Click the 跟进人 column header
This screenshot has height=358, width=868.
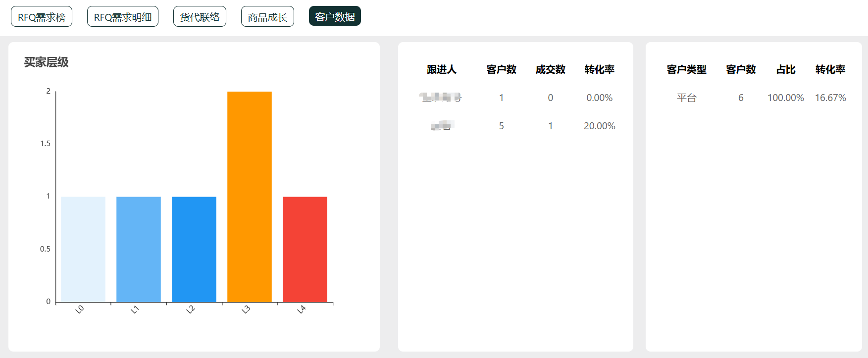[x=441, y=70]
